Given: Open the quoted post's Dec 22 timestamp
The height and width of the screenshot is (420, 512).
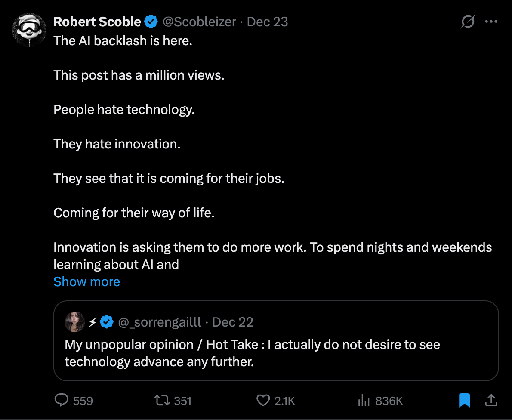Looking at the screenshot, I should pyautogui.click(x=233, y=322).
